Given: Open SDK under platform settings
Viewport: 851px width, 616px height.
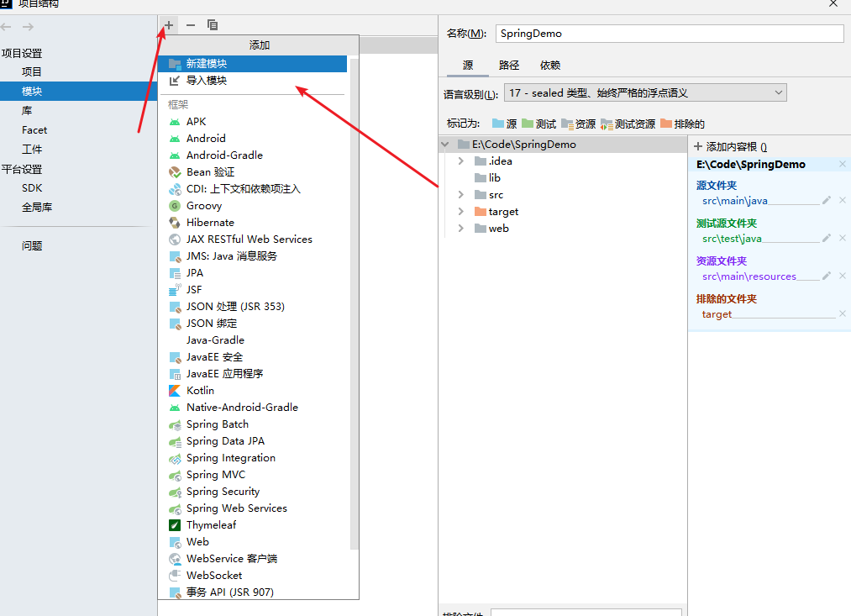Looking at the screenshot, I should [31, 188].
